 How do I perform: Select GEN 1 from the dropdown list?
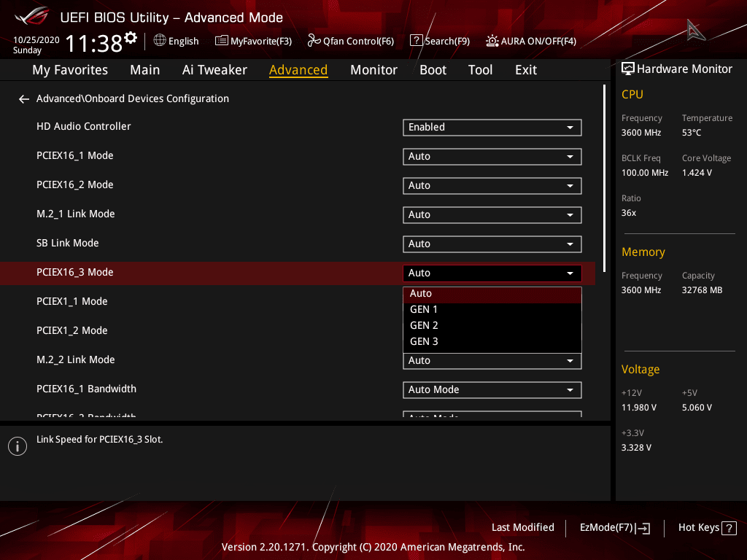coord(492,309)
